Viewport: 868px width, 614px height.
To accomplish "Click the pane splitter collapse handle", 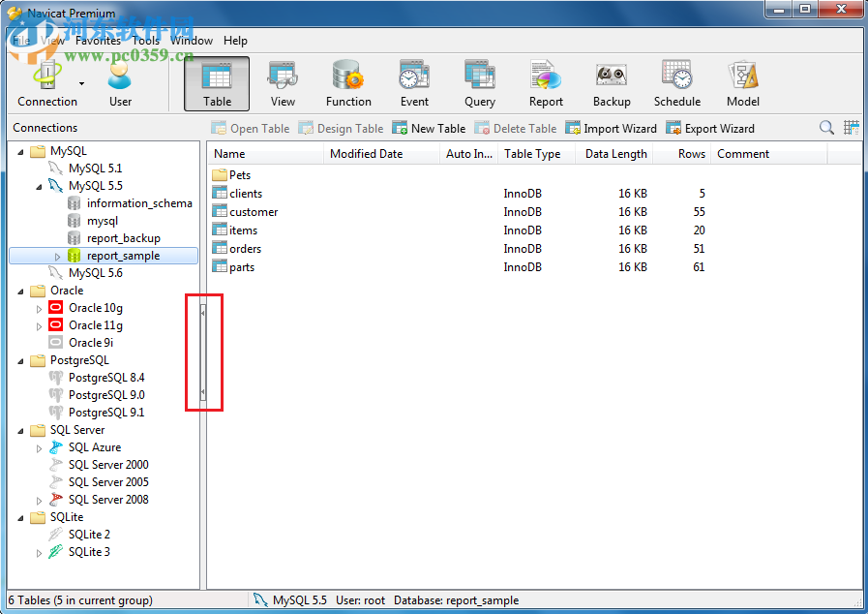I will [x=203, y=352].
